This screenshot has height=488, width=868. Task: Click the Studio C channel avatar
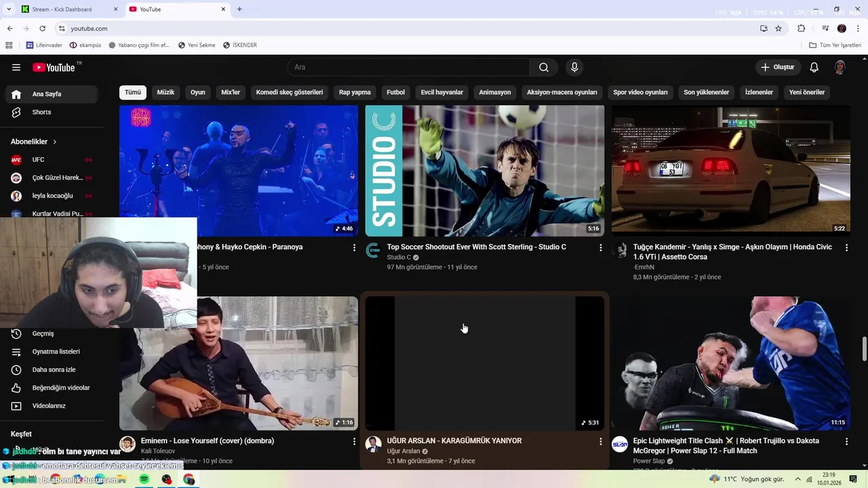[x=373, y=251]
